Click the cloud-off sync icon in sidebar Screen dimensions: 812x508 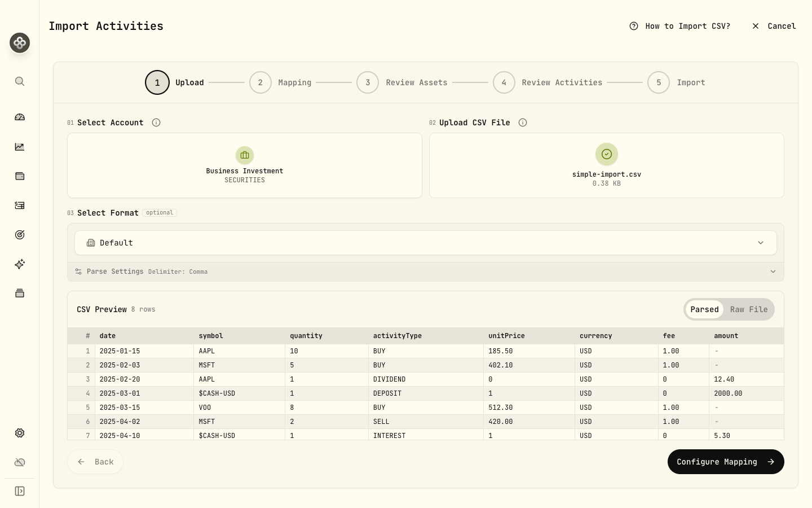tap(20, 462)
